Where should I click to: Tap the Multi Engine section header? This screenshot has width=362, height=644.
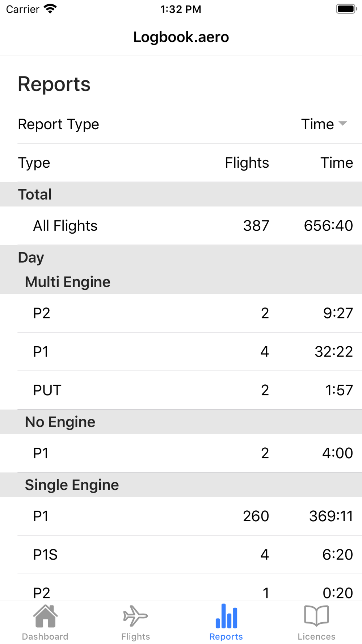click(68, 282)
